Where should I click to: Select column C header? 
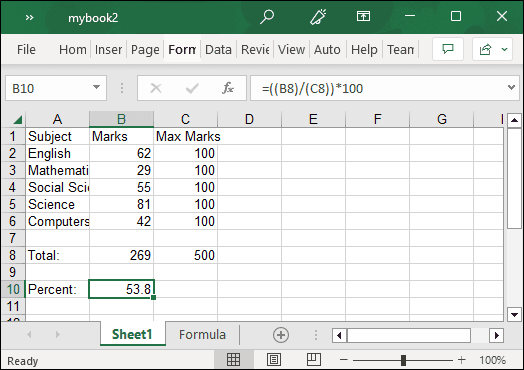click(x=185, y=119)
